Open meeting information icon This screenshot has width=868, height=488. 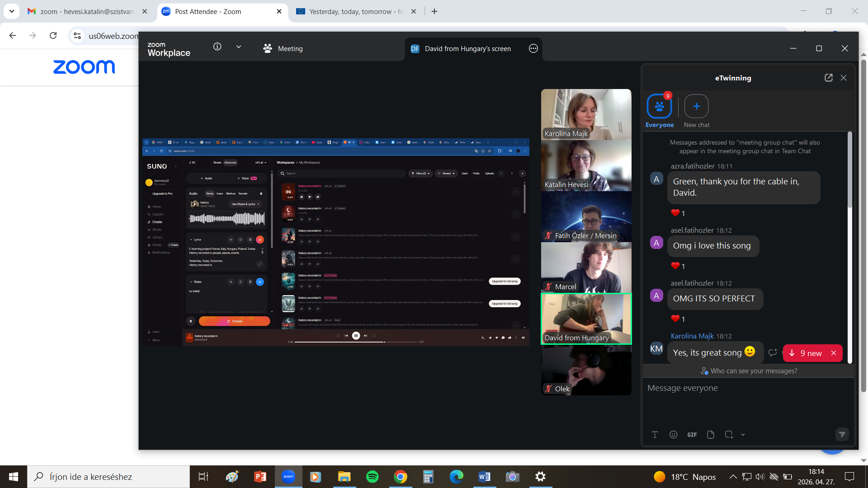[217, 47]
